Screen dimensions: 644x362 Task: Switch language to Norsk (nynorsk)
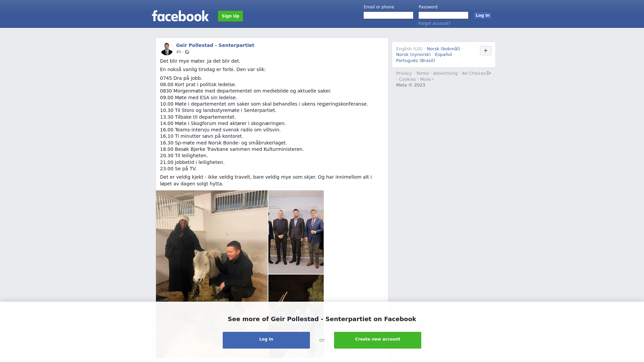coord(413,55)
